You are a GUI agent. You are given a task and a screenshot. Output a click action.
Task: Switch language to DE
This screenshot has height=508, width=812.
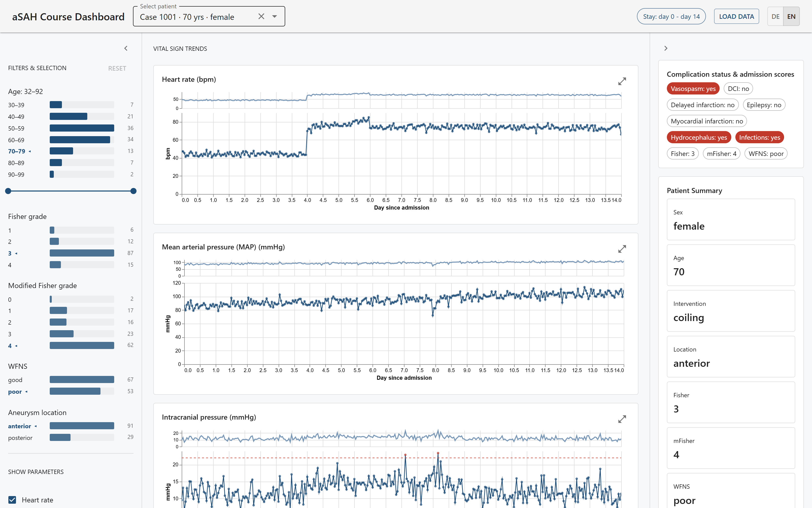pyautogui.click(x=775, y=17)
